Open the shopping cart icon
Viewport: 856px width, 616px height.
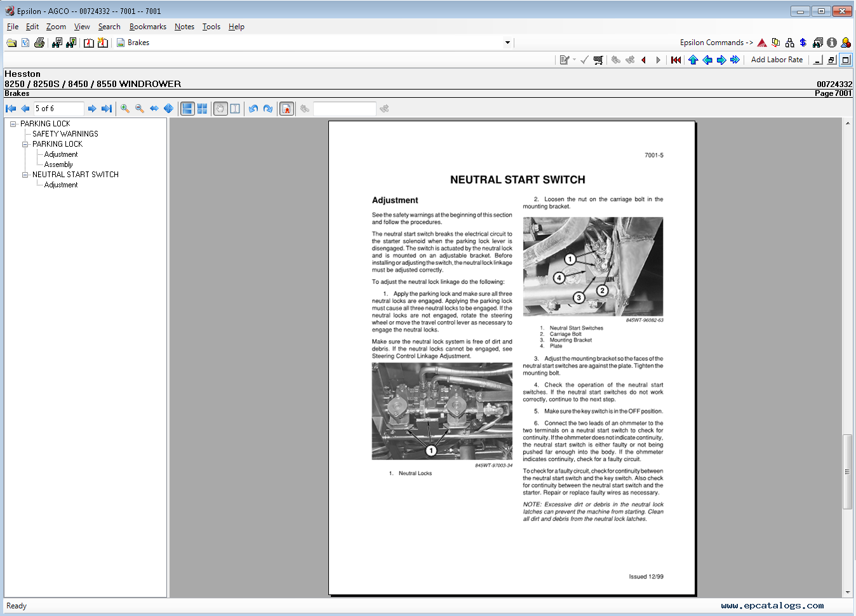(x=598, y=60)
